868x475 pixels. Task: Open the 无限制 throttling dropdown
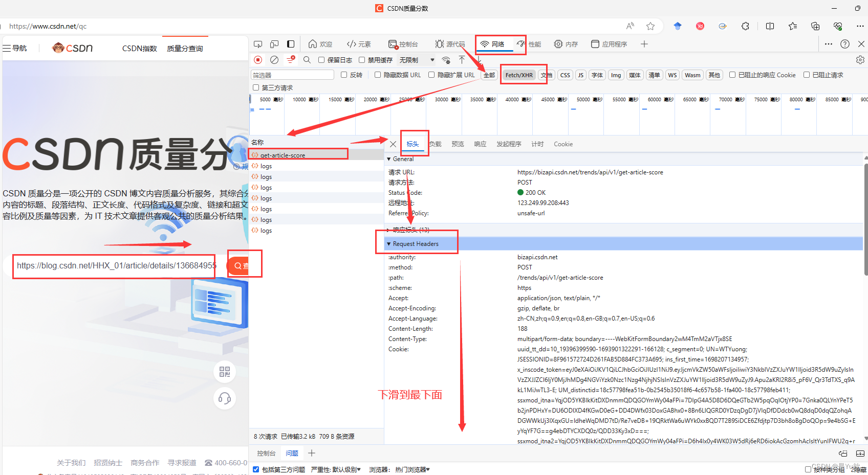[417, 60]
